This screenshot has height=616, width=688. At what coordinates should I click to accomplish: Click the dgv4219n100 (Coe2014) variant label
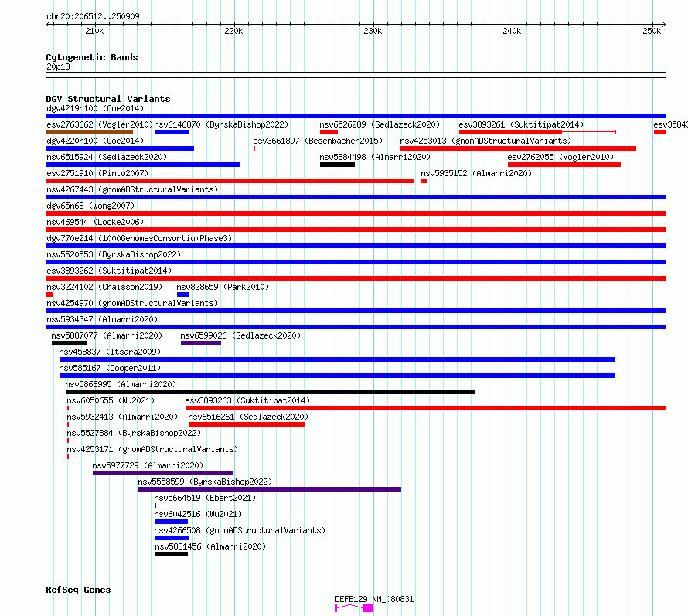tap(95, 108)
